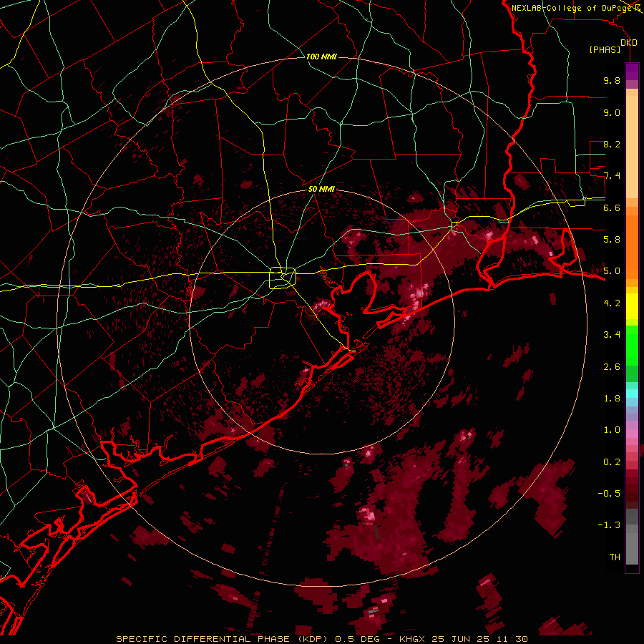The image size is (644, 644).
Task: Click the purple segment atop the color bar
Action: tap(632, 72)
